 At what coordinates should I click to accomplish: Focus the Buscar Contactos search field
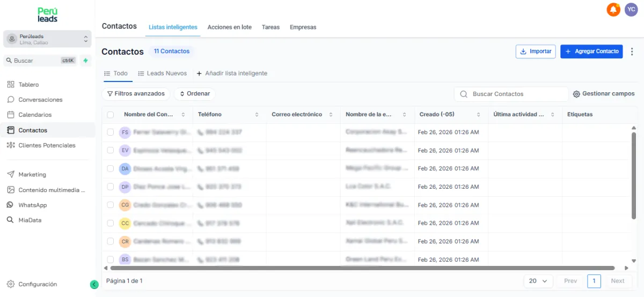click(511, 94)
